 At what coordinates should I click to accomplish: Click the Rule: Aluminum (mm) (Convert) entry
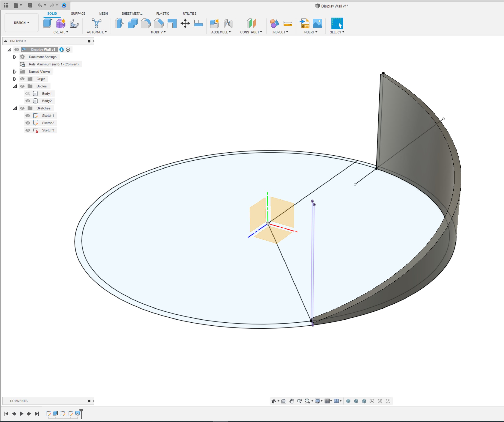tap(53, 64)
